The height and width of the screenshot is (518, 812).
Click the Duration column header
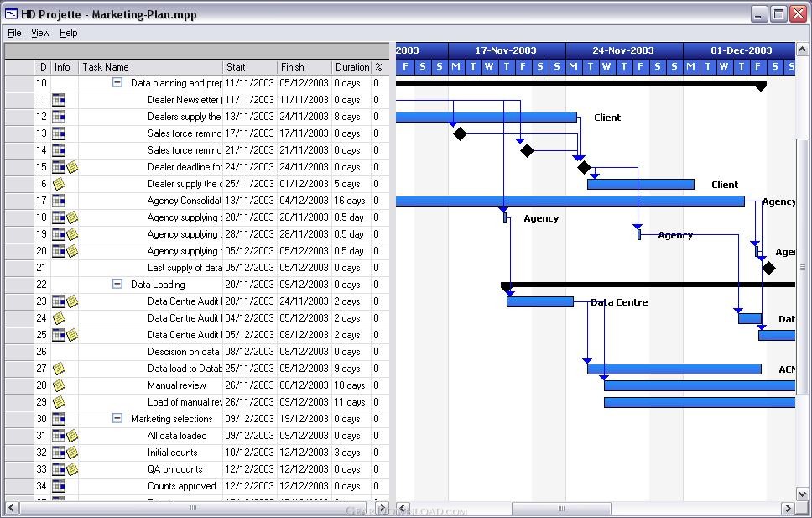pyautogui.click(x=351, y=67)
